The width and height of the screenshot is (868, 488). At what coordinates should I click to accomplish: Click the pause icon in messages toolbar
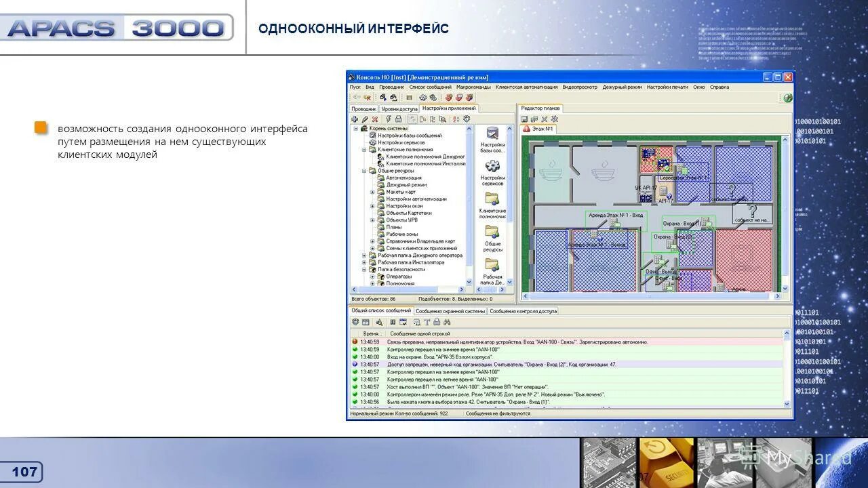(x=393, y=322)
